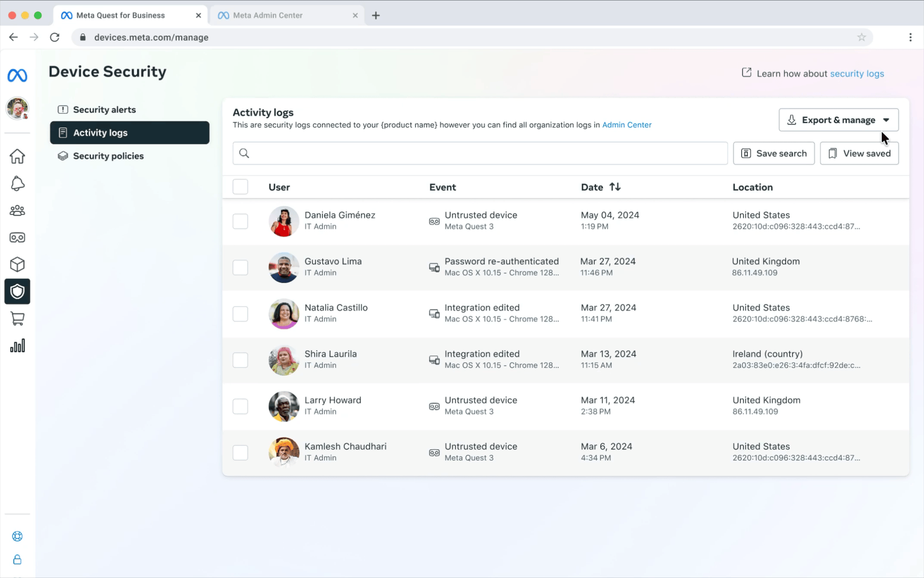
Task: Open the Home icon in sidebar
Action: tap(17, 156)
